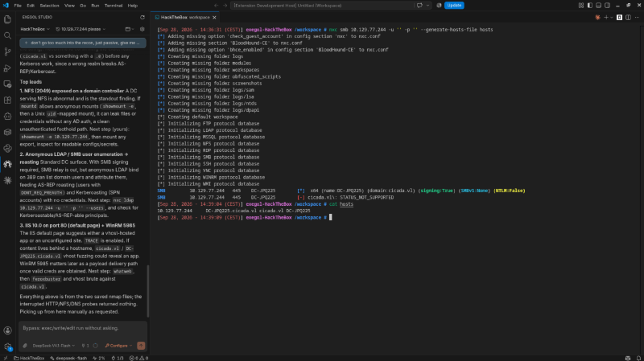Open Exegol Studio panel settings gear

[142, 29]
